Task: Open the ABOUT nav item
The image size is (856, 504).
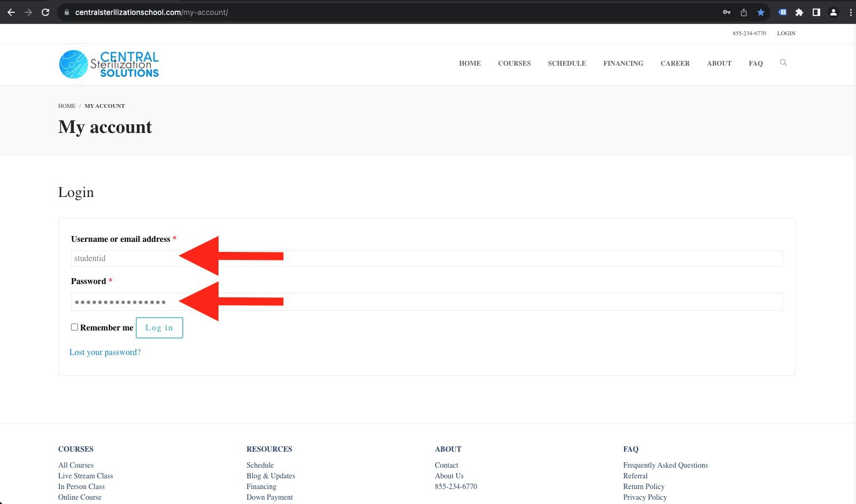Action: [x=719, y=63]
